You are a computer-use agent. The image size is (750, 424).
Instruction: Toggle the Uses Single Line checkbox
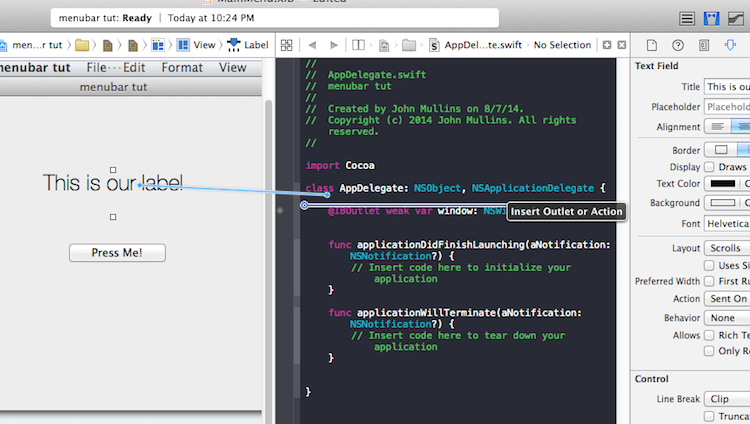point(710,265)
